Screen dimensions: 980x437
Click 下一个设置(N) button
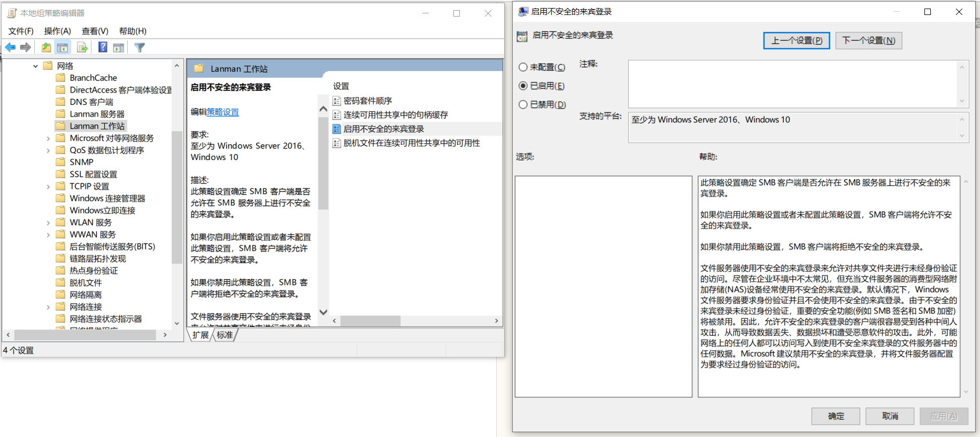869,41
